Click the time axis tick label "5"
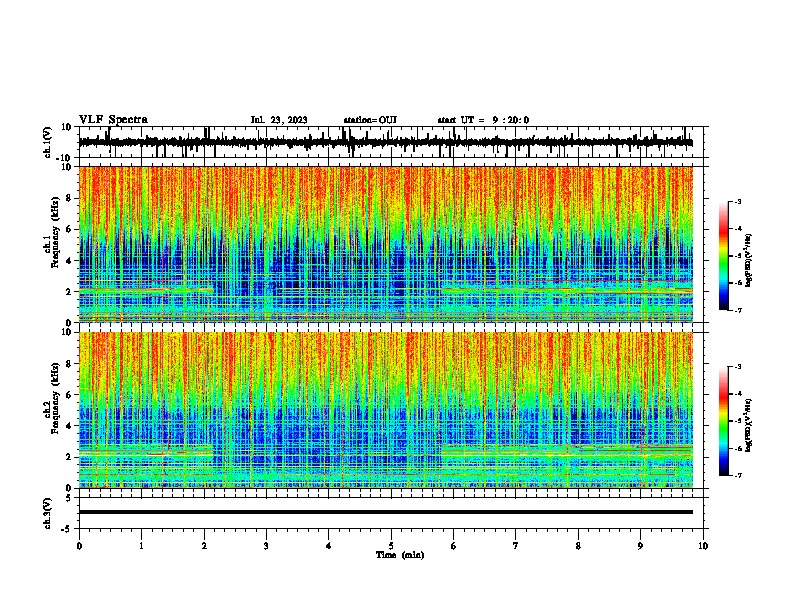 391,546
